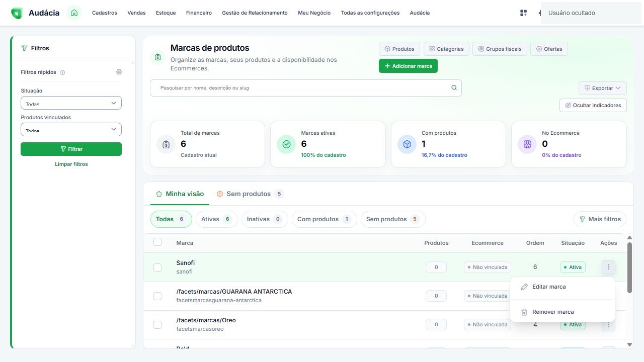Click the Ordem column header
The width and height of the screenshot is (644, 362).
click(535, 243)
